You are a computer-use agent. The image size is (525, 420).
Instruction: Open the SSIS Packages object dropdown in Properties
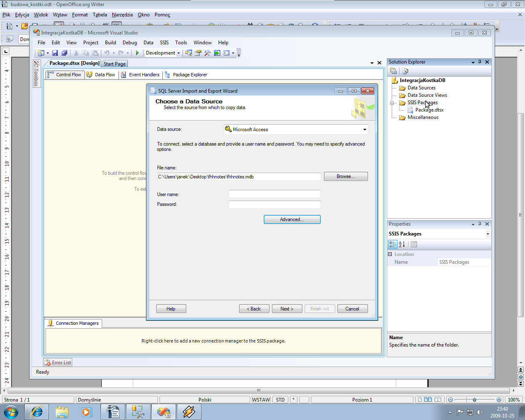tap(488, 234)
